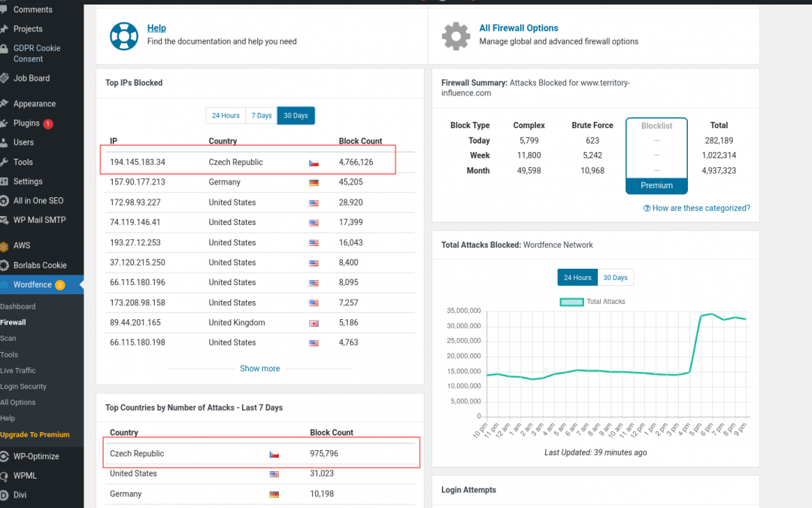The image size is (812, 508).
Task: Open Wordfence Login Security submenu item
Action: pos(23,386)
